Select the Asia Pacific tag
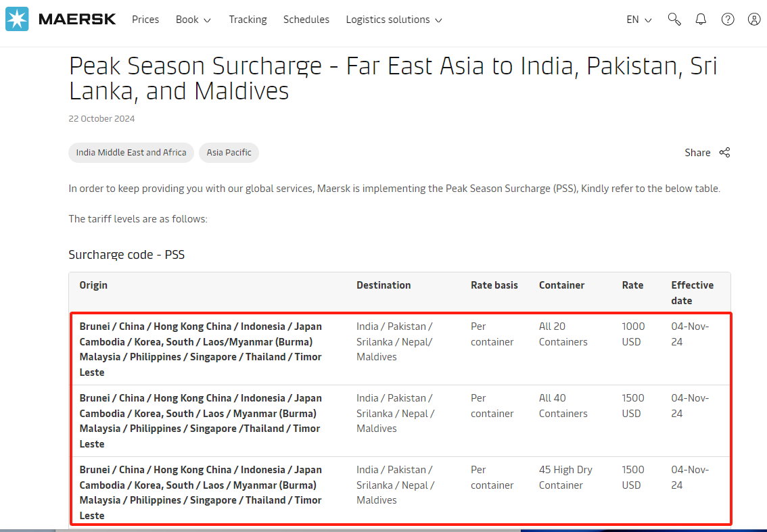 [229, 153]
